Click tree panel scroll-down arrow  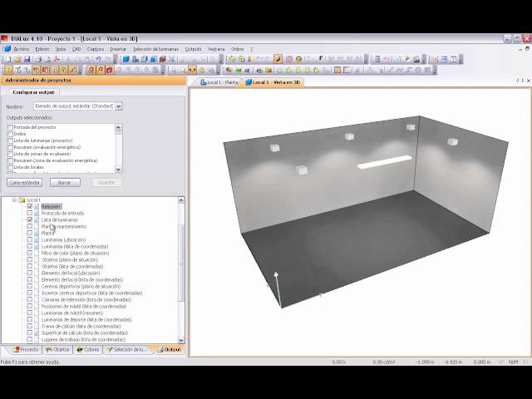click(181, 340)
